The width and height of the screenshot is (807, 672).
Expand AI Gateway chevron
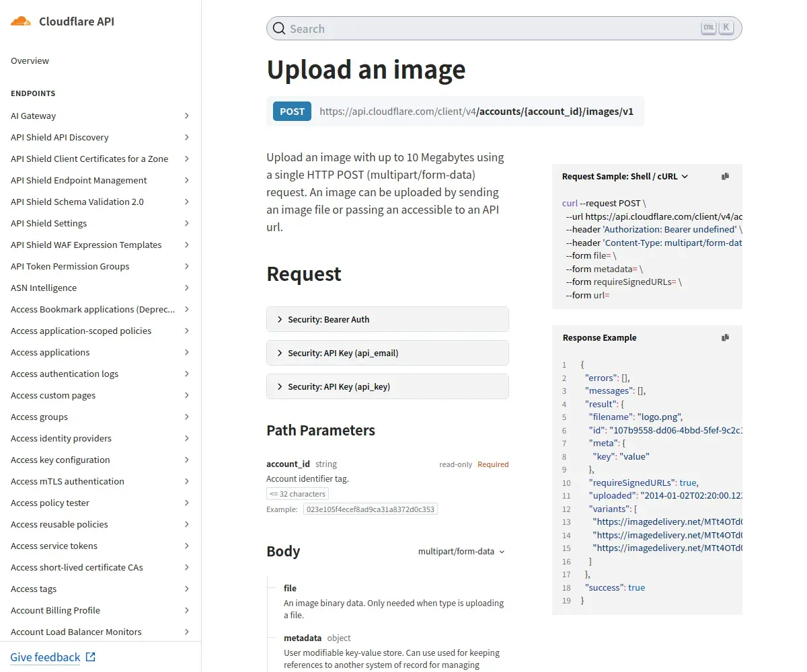pyautogui.click(x=186, y=116)
